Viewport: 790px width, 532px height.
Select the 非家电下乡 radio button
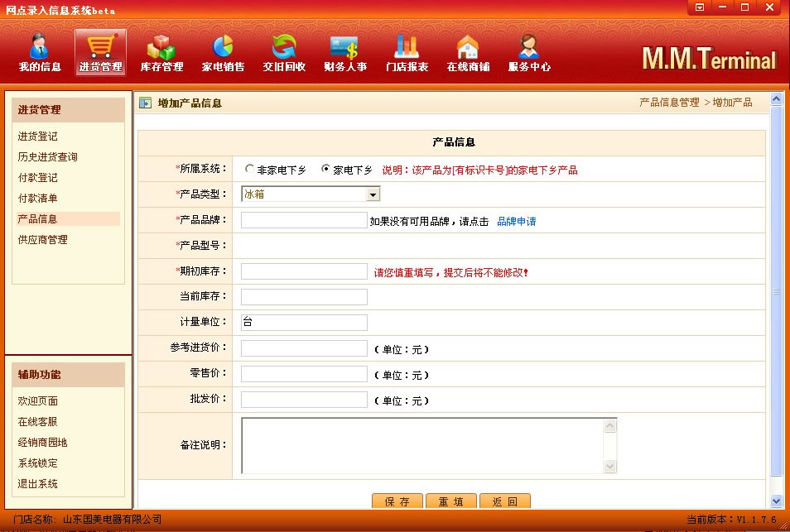coord(249,169)
